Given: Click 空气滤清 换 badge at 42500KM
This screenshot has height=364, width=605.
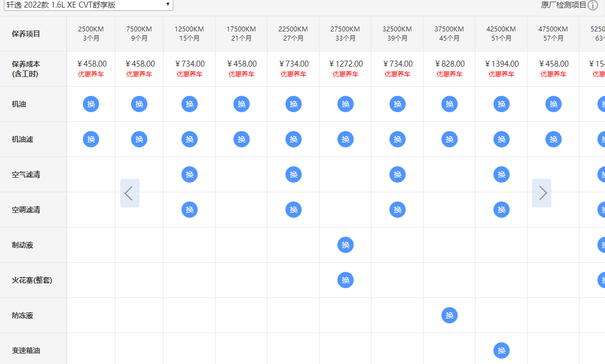Looking at the screenshot, I should pyautogui.click(x=502, y=174).
